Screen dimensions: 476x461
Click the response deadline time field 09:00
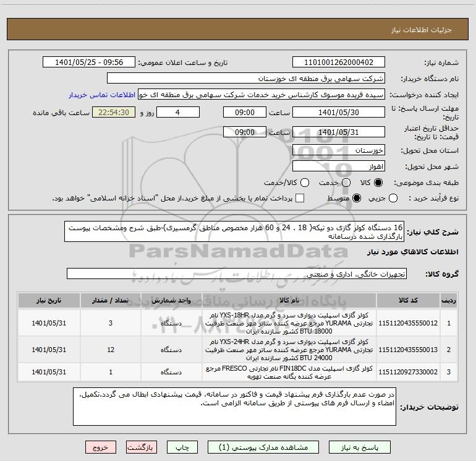(x=245, y=112)
